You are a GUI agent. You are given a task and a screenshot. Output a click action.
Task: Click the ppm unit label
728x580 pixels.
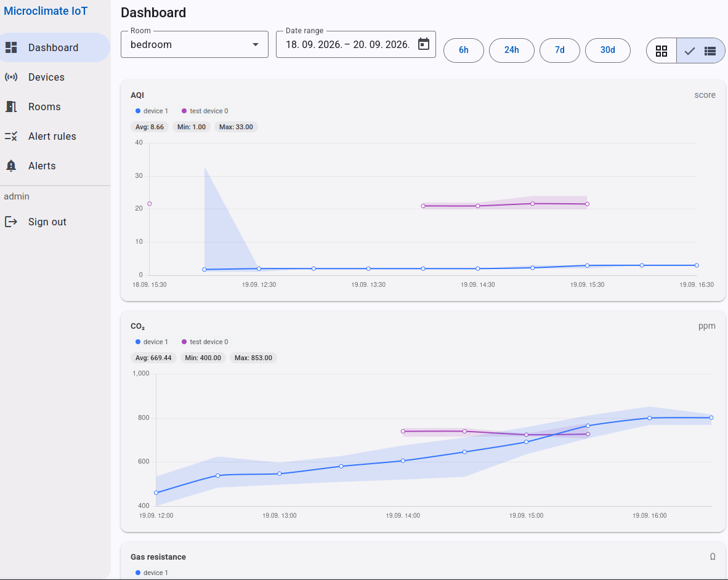(x=706, y=326)
